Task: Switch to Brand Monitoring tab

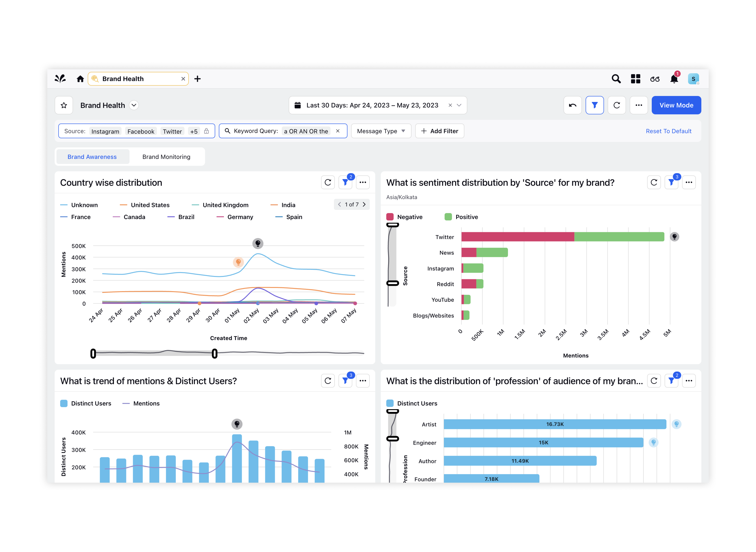Action: [x=166, y=157]
